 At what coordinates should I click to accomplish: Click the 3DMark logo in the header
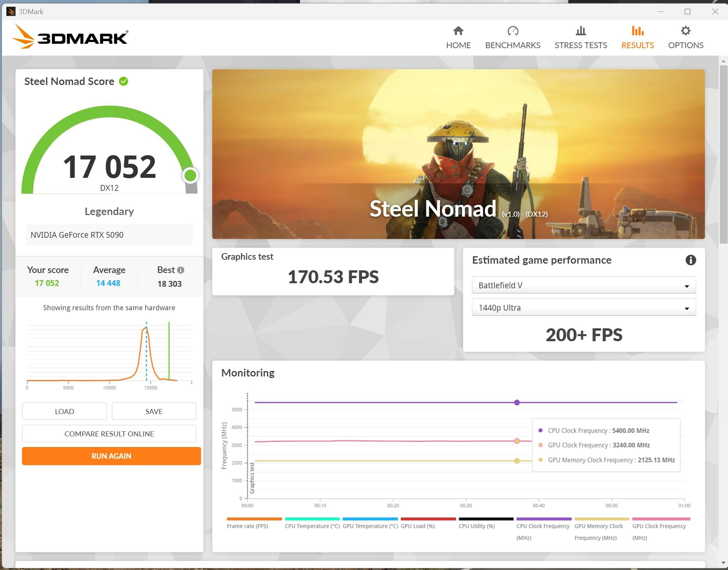pos(70,37)
